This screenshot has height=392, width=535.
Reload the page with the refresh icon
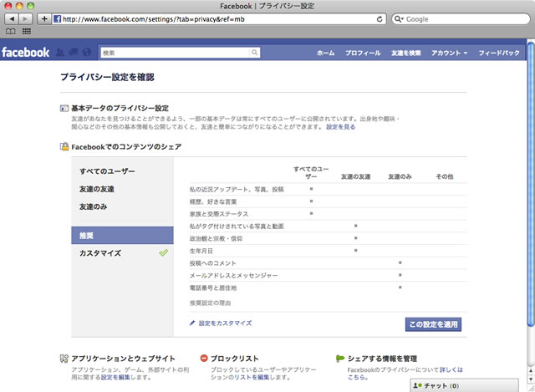[x=380, y=19]
